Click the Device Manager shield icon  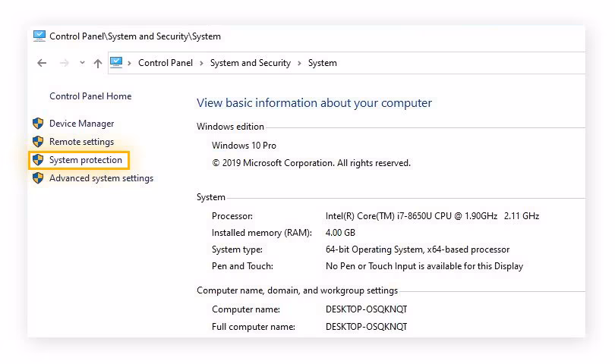[x=38, y=124]
